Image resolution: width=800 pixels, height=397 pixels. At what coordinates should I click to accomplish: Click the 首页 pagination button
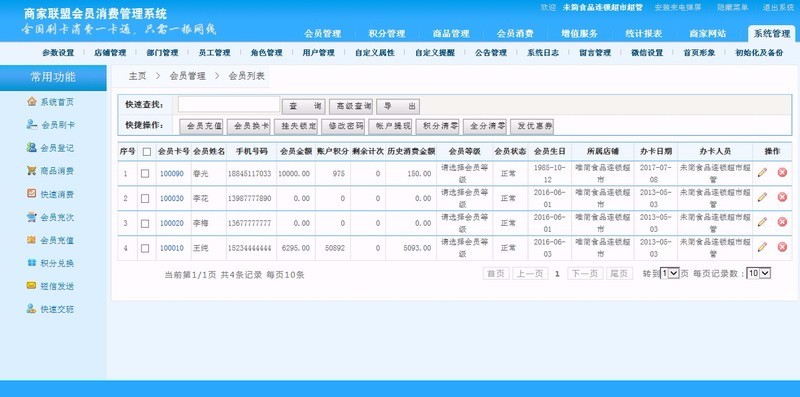495,274
